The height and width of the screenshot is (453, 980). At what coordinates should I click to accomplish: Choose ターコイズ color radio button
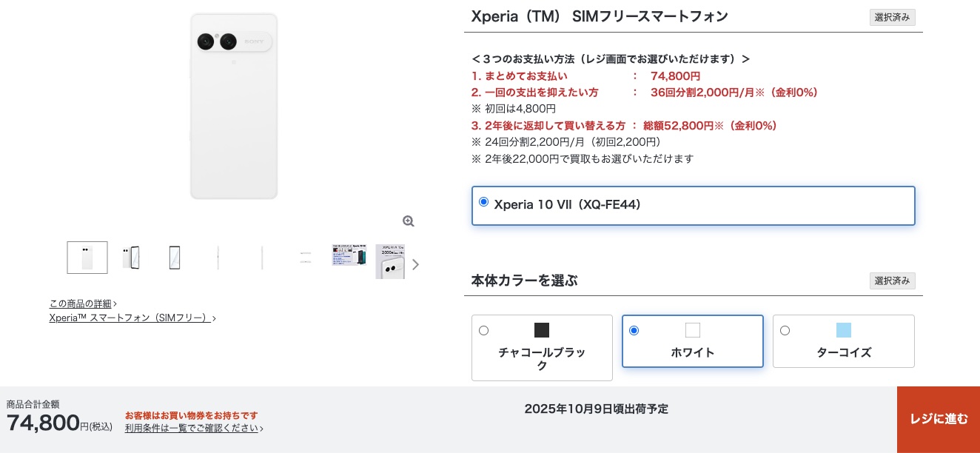(785, 331)
